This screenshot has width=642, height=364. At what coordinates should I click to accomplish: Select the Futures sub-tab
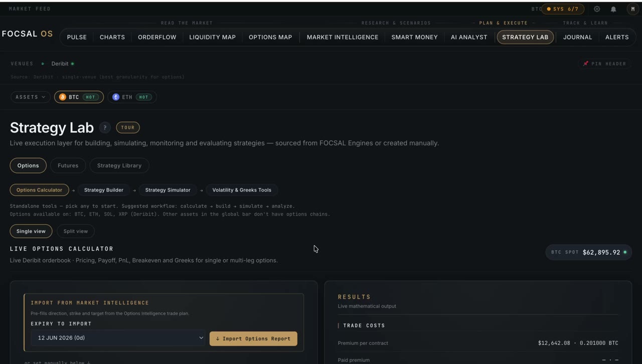pos(68,165)
